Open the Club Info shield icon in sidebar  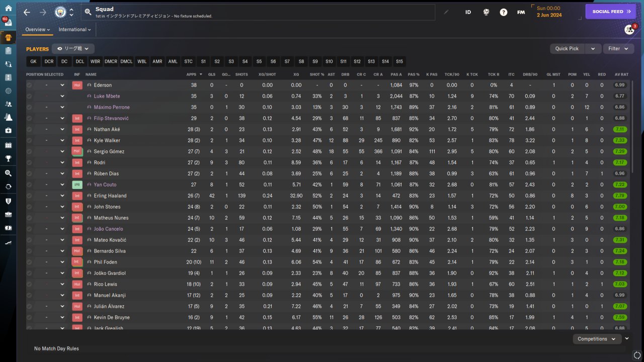coord(8,201)
